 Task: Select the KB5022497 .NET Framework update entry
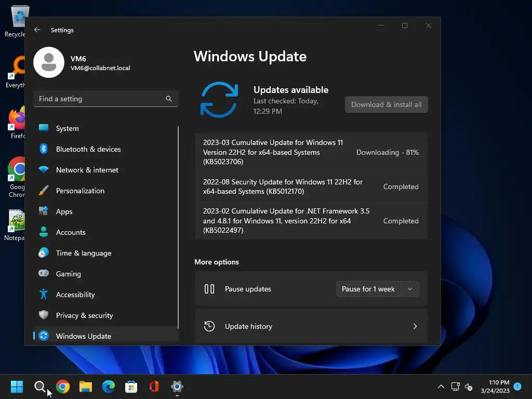tap(311, 220)
